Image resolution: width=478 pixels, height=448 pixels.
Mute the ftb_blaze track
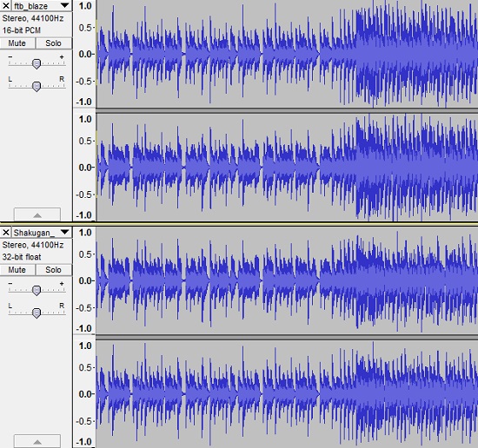(17, 43)
